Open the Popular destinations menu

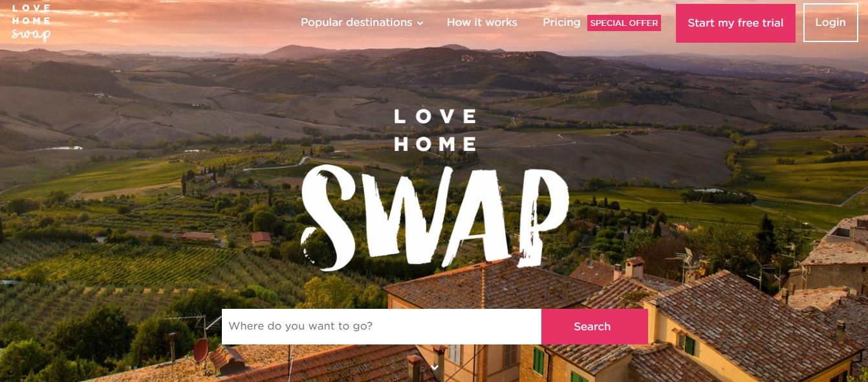coord(362,23)
